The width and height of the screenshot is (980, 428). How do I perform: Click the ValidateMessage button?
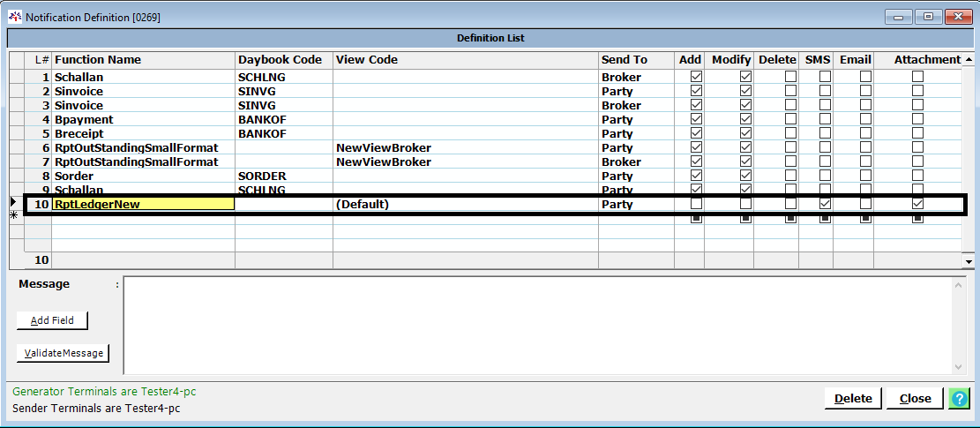pos(62,353)
